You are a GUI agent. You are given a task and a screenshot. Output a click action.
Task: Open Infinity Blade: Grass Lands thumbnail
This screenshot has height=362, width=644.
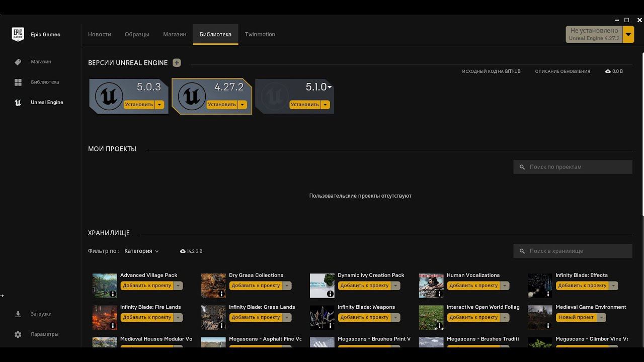click(213, 318)
